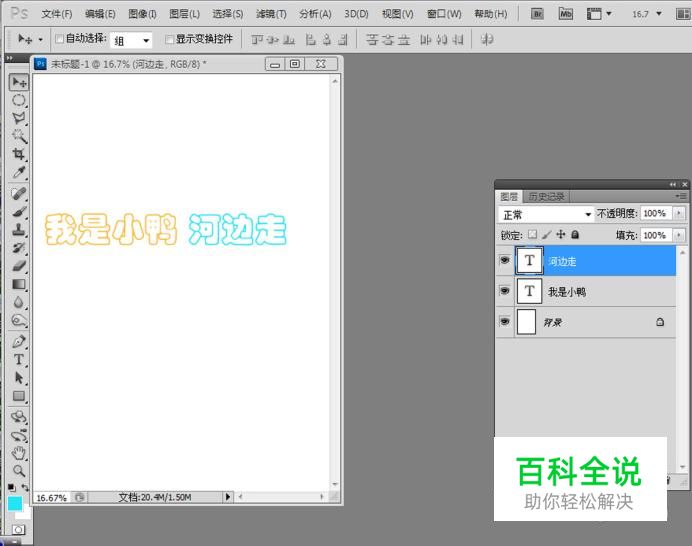Select the 3D Orbit camera tool
692x546 pixels.
point(19,435)
